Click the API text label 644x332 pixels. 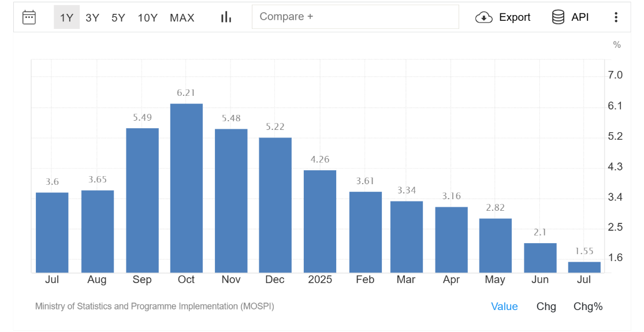[x=580, y=17]
